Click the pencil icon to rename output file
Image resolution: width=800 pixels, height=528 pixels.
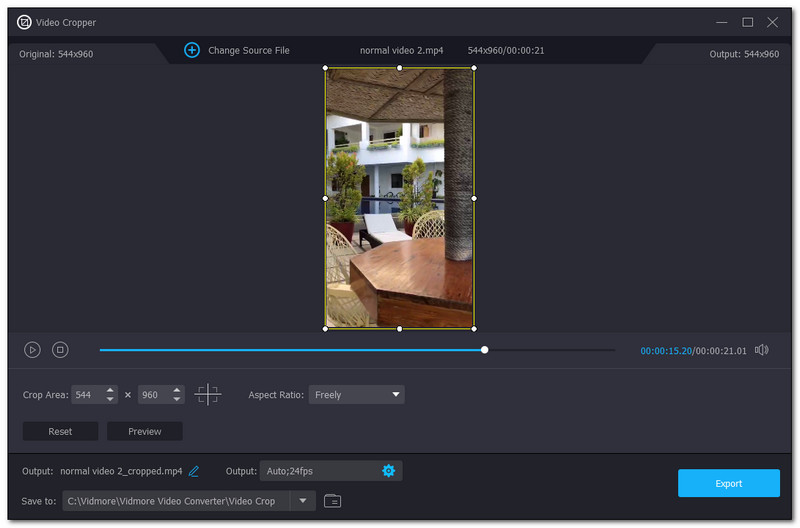[194, 471]
